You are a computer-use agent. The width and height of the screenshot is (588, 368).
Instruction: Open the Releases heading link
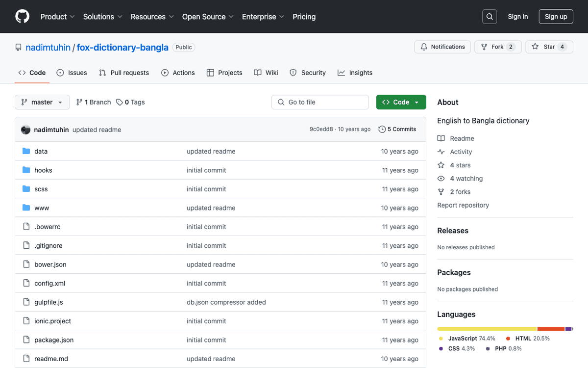coord(453,231)
